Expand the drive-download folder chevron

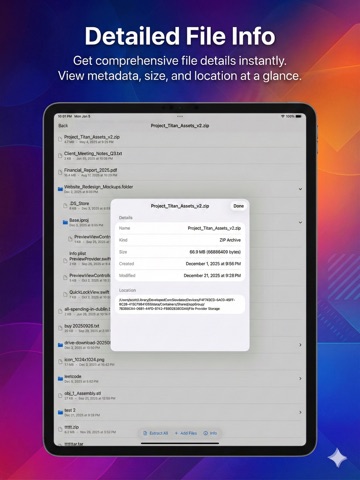click(x=300, y=345)
